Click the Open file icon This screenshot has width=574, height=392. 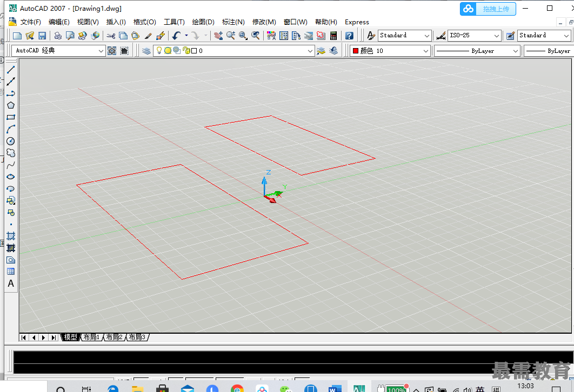(30, 36)
